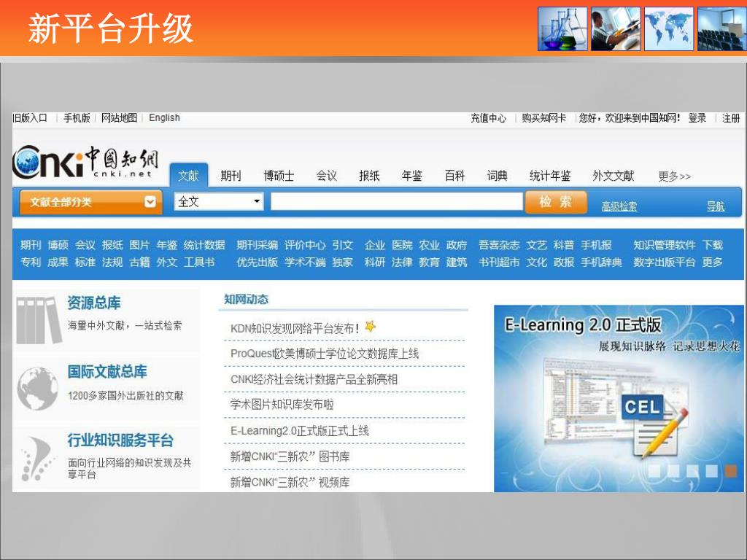Viewport: 747px width, 560px height.
Task: Open the 导航 link
Action: (716, 206)
